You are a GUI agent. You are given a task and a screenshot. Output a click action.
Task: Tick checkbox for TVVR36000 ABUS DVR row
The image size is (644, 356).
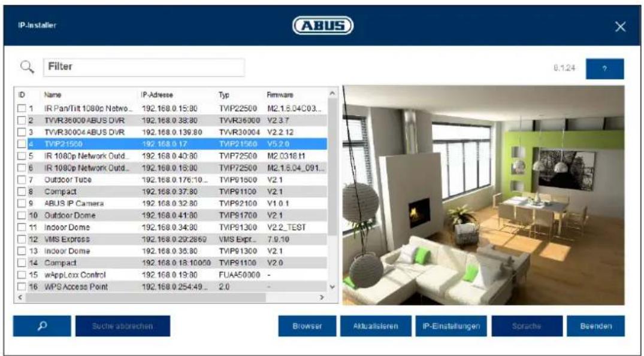[22, 121]
